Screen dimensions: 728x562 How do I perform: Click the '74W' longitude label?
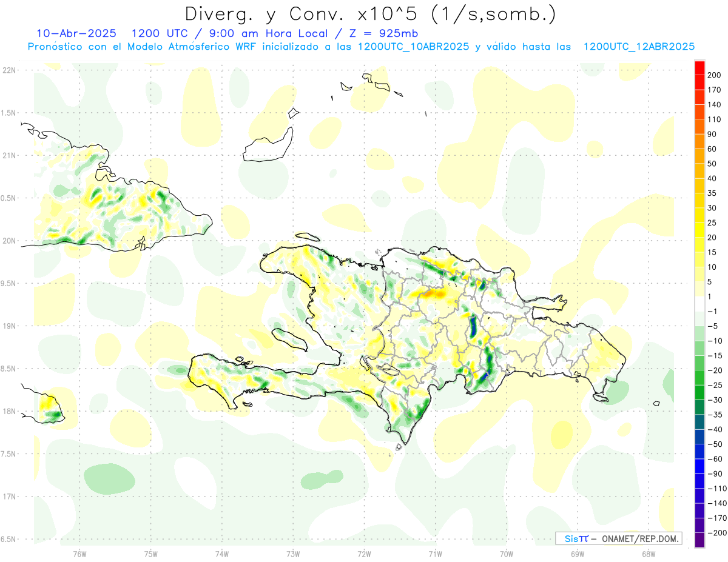[x=221, y=554]
